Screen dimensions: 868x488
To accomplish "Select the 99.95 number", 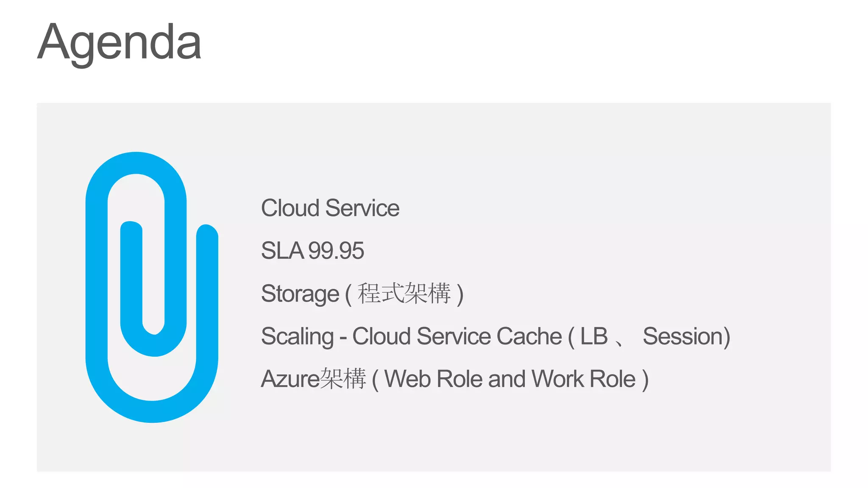I will coord(336,250).
